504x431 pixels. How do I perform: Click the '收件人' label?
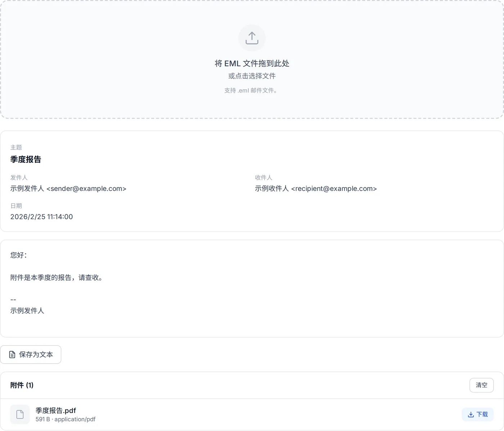[x=264, y=178]
